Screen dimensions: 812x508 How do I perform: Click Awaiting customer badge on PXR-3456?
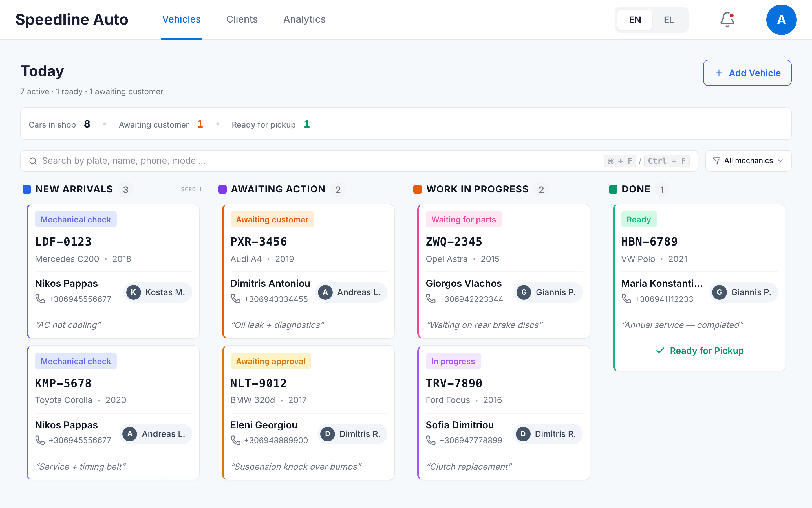272,219
